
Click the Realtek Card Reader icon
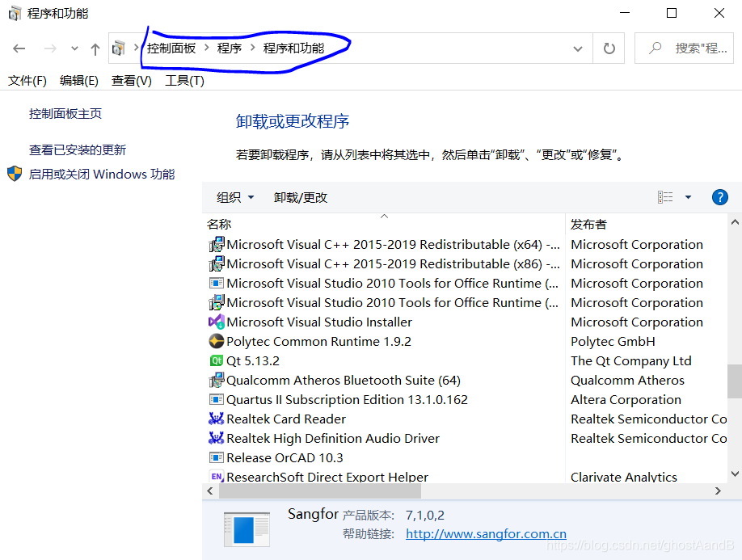217,419
